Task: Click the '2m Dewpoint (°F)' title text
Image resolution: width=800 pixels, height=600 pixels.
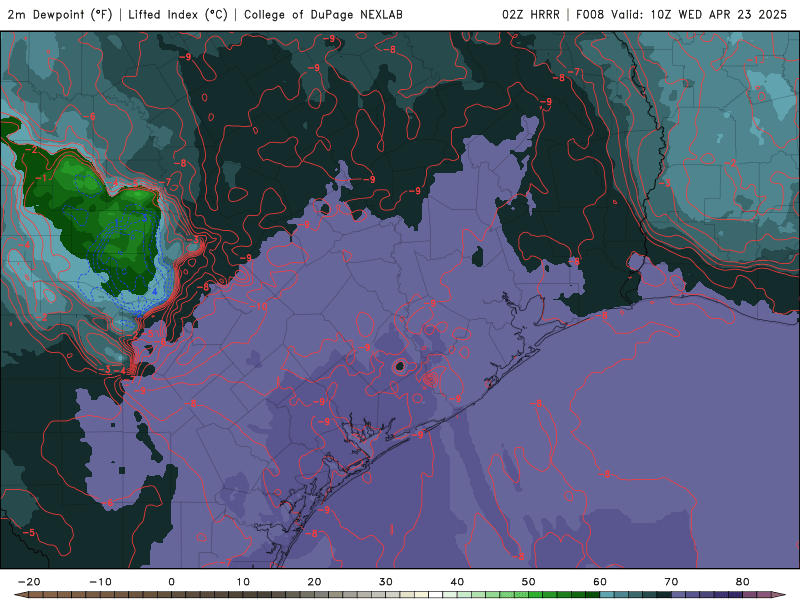Action: [60, 15]
